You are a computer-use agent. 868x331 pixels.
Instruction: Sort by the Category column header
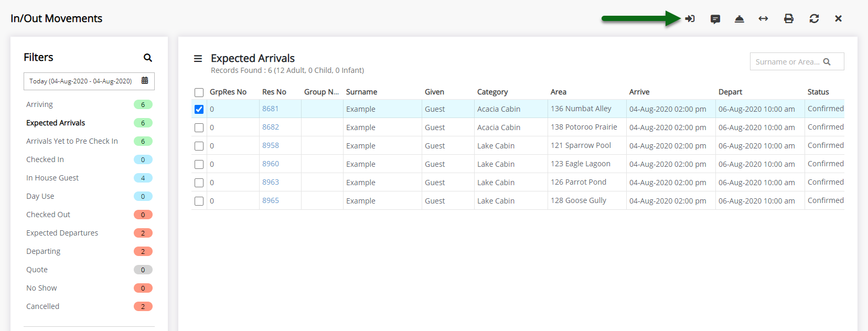492,92
